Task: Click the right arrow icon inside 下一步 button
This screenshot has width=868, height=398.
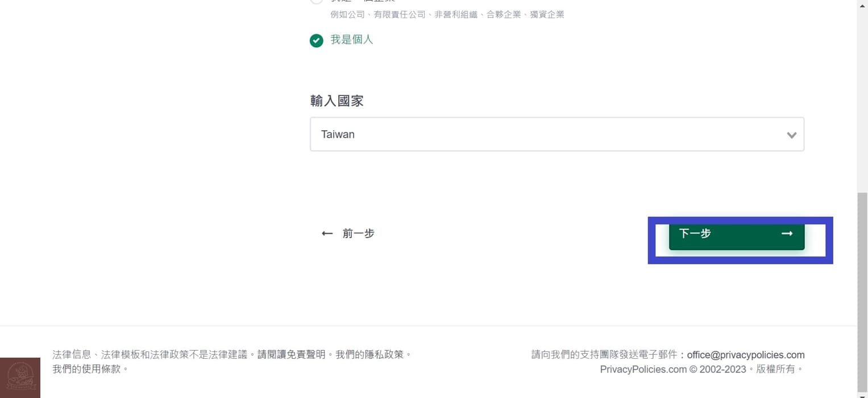Action: click(x=787, y=233)
